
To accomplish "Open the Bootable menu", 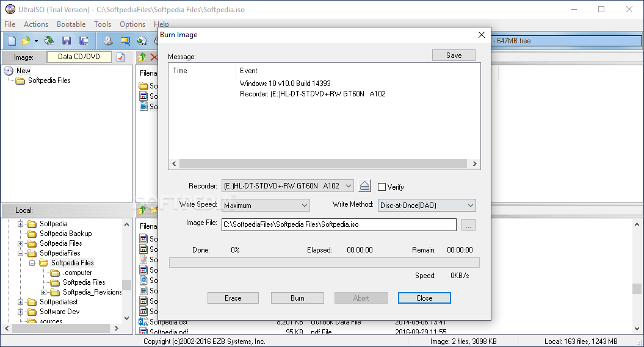I will [x=71, y=24].
